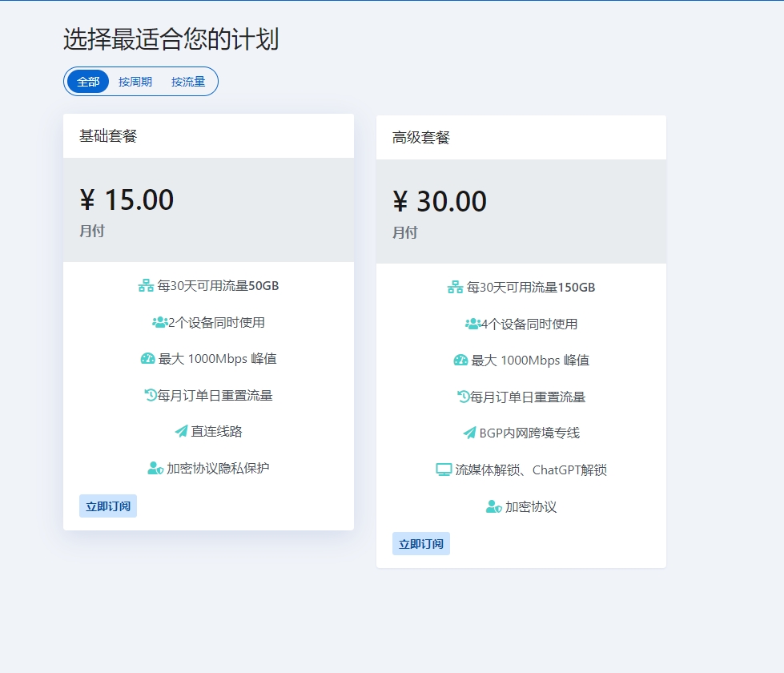Switch to the 按周期 filter tab

click(x=135, y=82)
